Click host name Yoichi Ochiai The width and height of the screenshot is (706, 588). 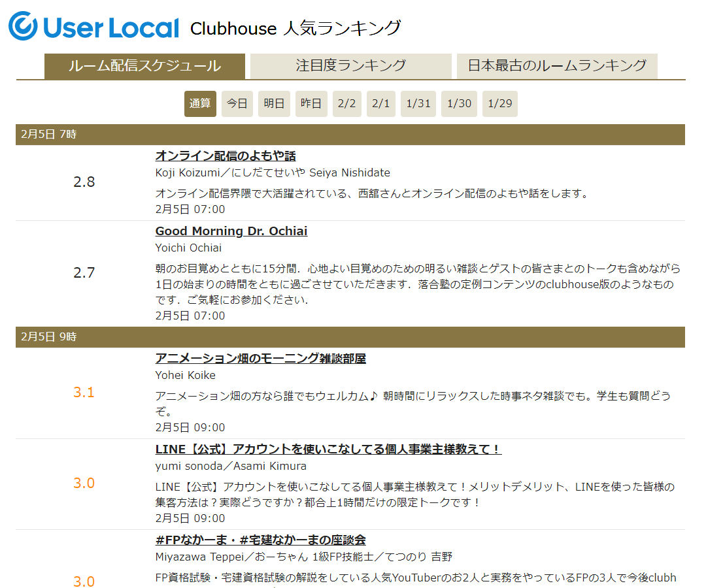pos(189,248)
